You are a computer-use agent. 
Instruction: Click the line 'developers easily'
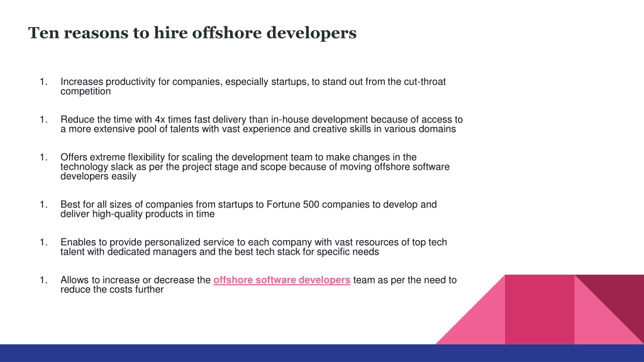click(98, 176)
